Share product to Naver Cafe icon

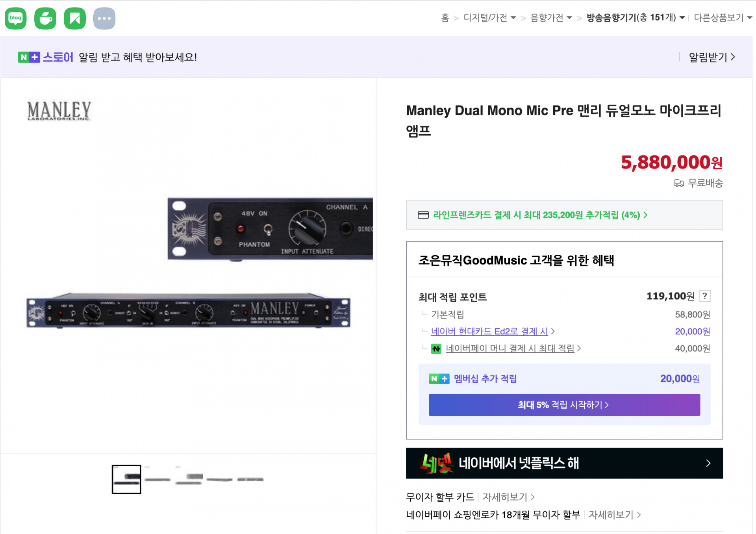[x=45, y=18]
